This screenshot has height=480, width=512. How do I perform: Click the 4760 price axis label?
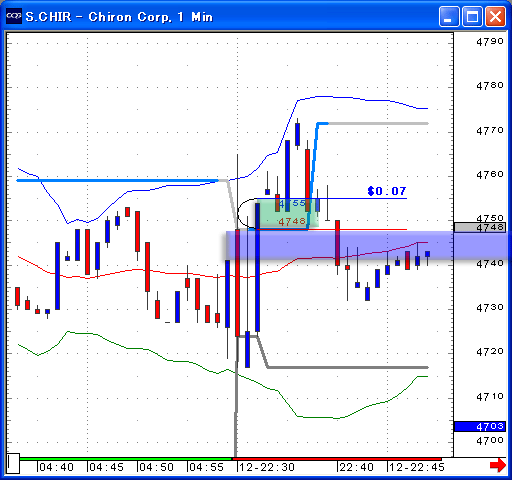(490, 174)
